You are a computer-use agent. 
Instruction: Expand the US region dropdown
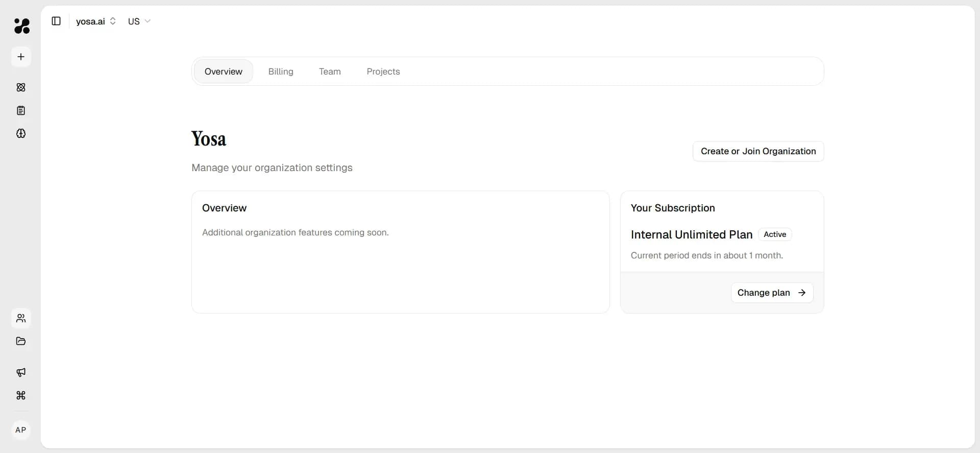click(x=139, y=21)
